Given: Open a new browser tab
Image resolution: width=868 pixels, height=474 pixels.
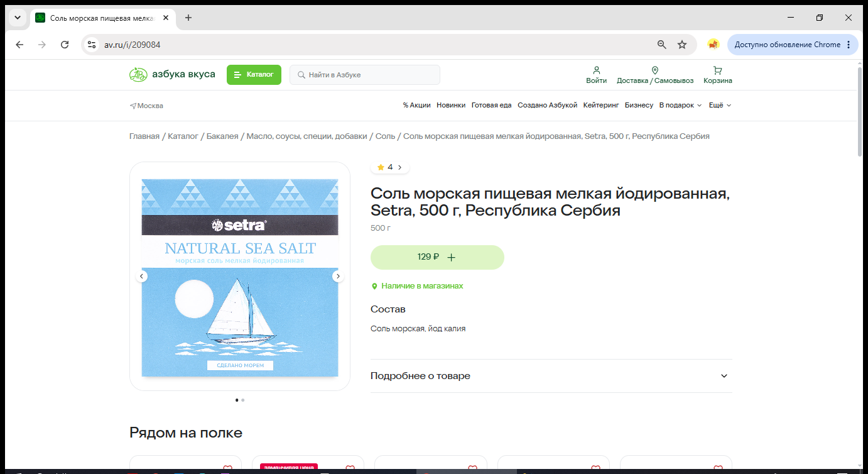Looking at the screenshot, I should tap(188, 18).
